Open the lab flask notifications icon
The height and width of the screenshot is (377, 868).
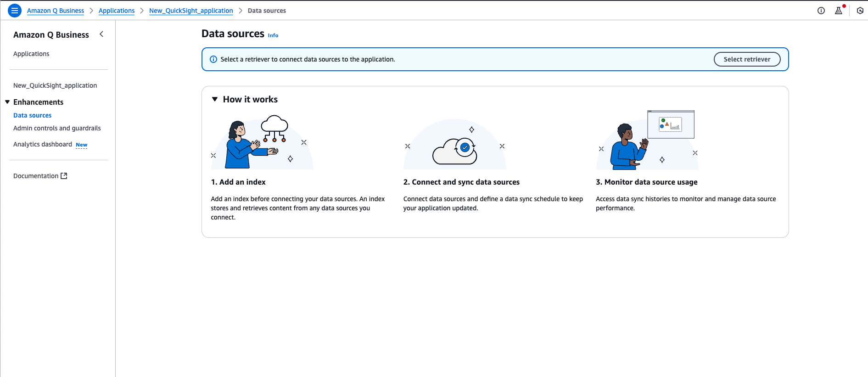(x=839, y=11)
